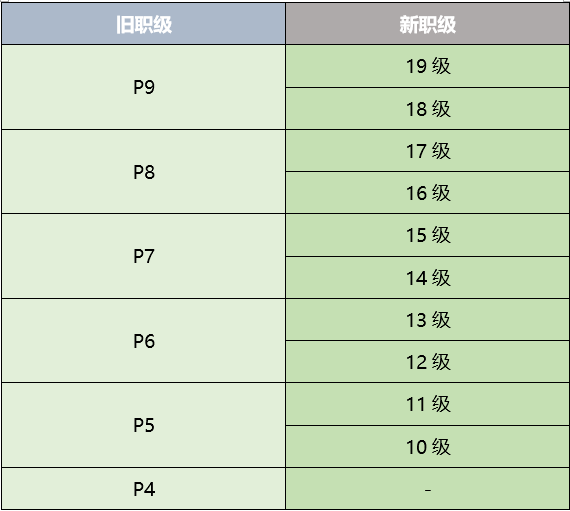
Task: Select the 11 级 cell
Action: 428,404
